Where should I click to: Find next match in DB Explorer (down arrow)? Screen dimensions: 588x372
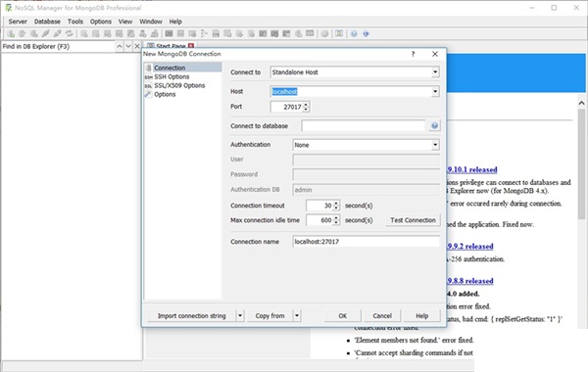128,46
